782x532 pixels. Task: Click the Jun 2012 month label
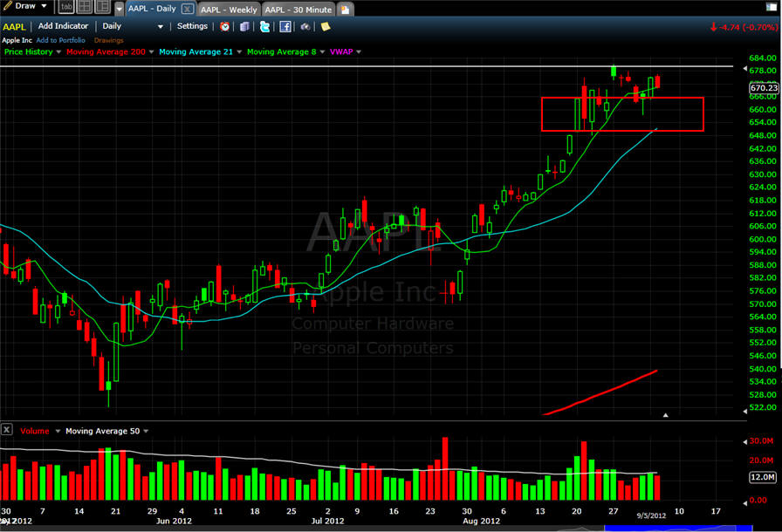pos(174,521)
